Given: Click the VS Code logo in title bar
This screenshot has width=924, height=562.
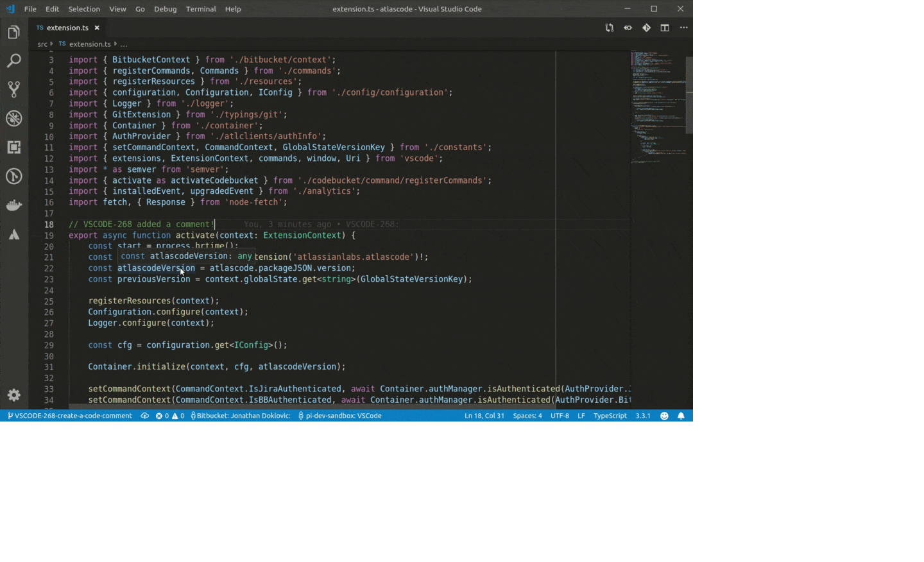Looking at the screenshot, I should click(x=10, y=9).
